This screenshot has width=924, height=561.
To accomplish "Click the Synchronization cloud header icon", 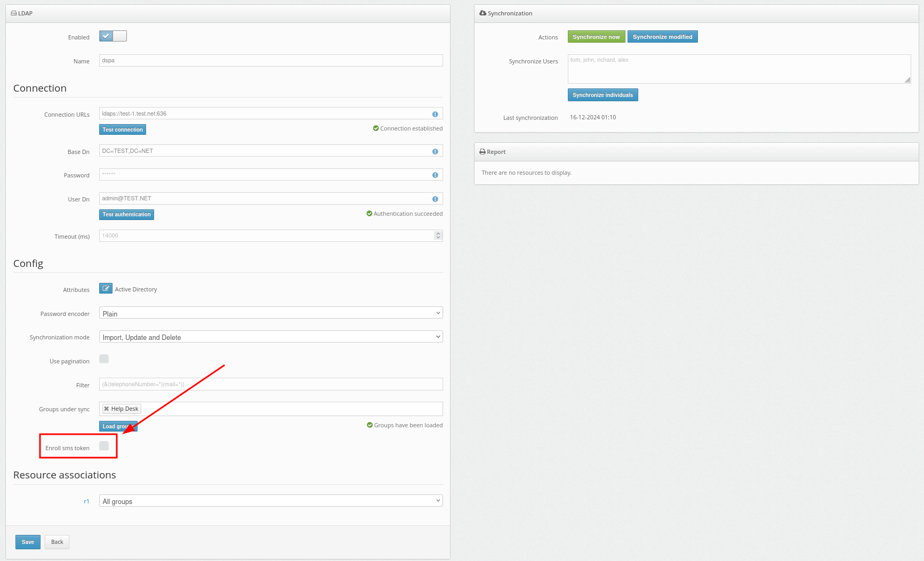I will coord(483,13).
